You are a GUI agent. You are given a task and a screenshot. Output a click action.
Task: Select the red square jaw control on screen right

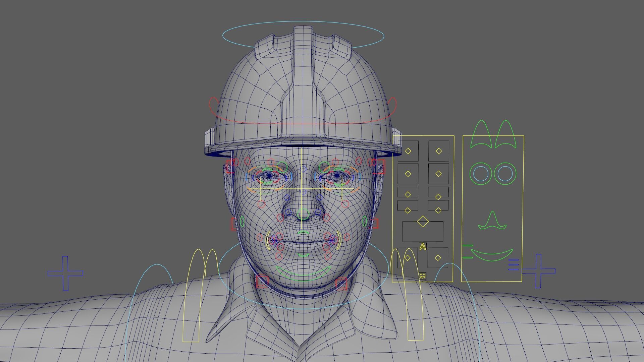[341, 284]
